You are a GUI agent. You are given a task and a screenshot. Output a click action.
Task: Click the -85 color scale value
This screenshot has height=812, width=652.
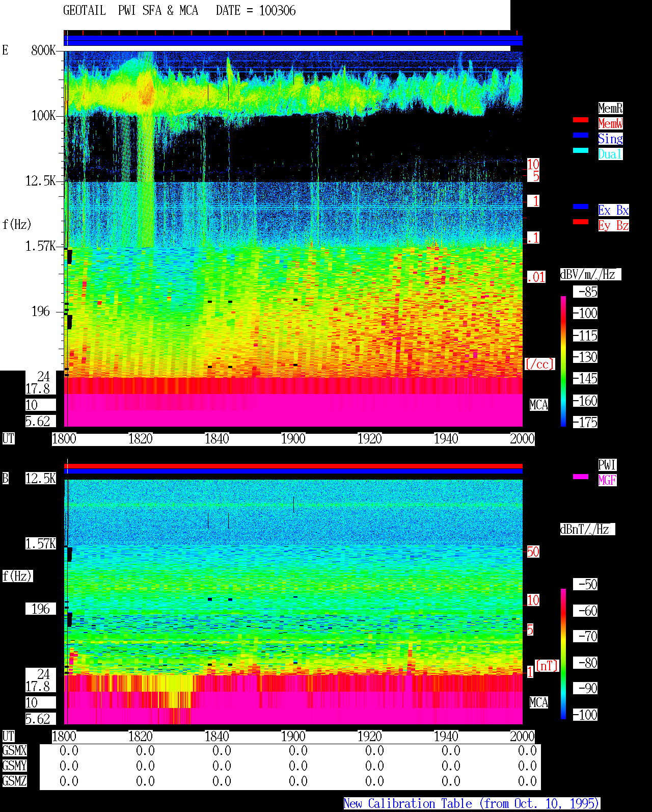(585, 292)
